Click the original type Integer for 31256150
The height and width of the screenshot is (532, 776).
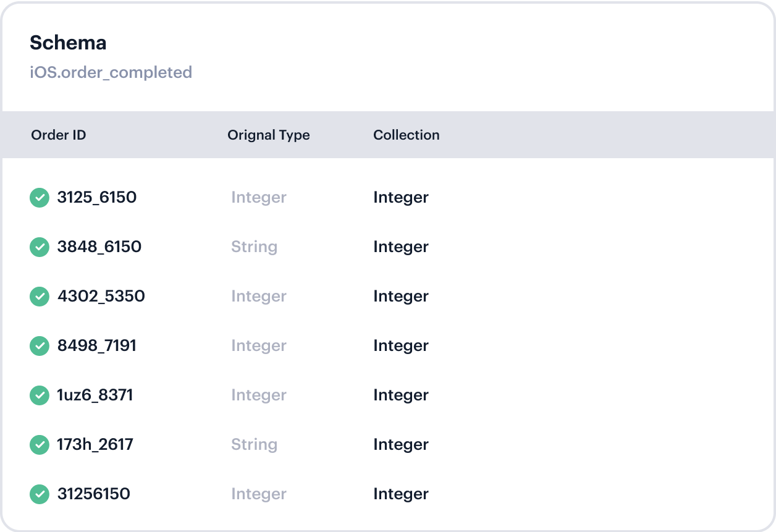click(259, 495)
